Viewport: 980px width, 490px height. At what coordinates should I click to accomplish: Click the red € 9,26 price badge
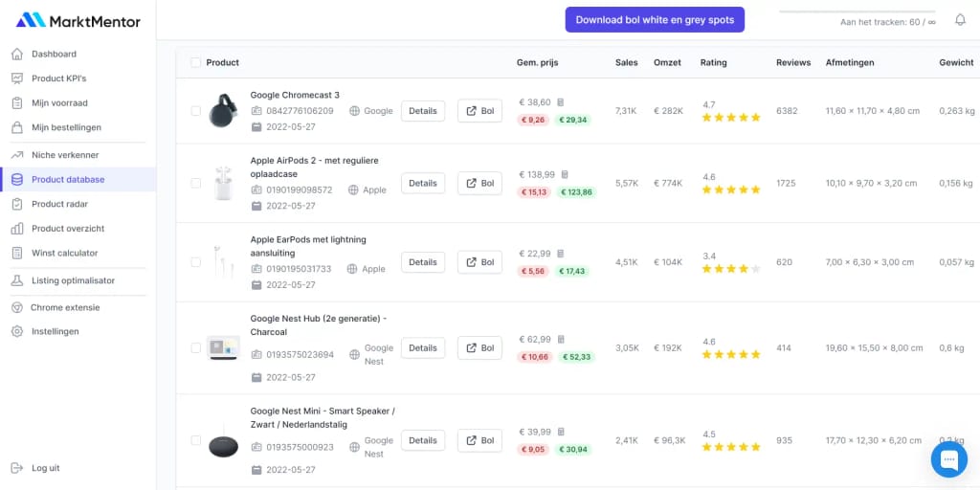(533, 120)
